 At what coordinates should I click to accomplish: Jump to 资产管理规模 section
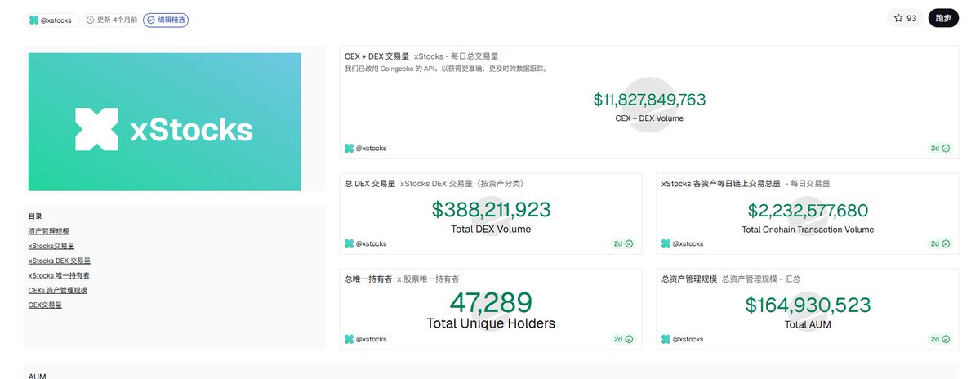[49, 231]
